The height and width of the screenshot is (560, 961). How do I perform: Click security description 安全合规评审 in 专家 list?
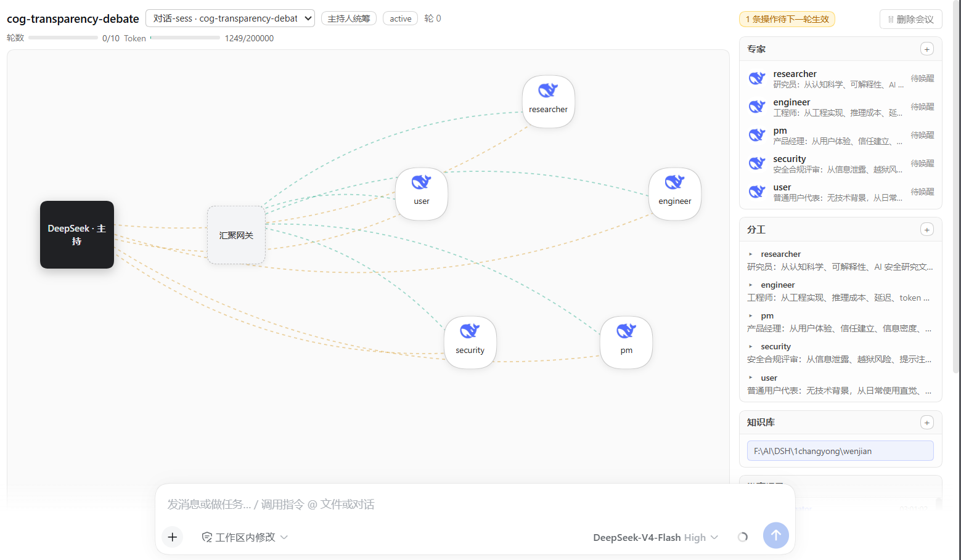coord(838,170)
